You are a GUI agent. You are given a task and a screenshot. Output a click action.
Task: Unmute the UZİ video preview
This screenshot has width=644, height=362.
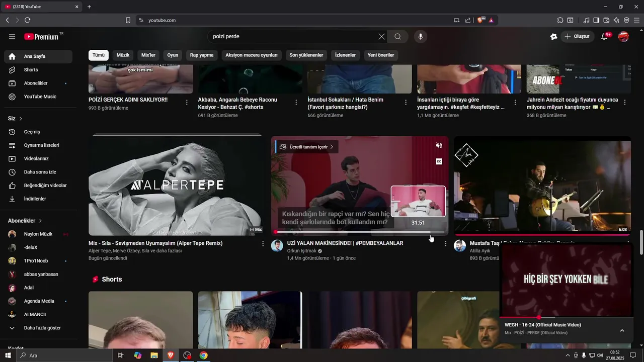coord(439,145)
